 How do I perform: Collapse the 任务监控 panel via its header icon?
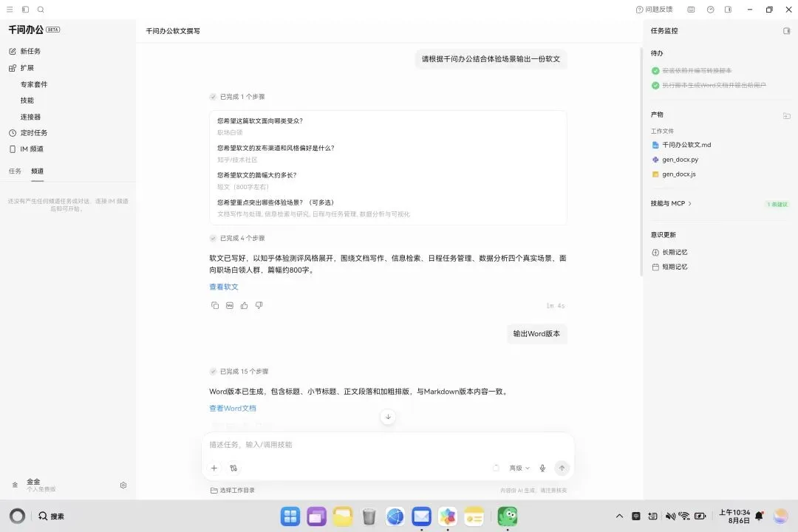point(786,31)
